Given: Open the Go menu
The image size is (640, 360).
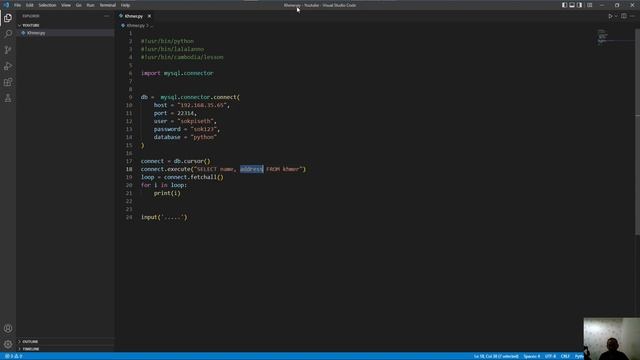Looking at the screenshot, I should pos(78,5).
